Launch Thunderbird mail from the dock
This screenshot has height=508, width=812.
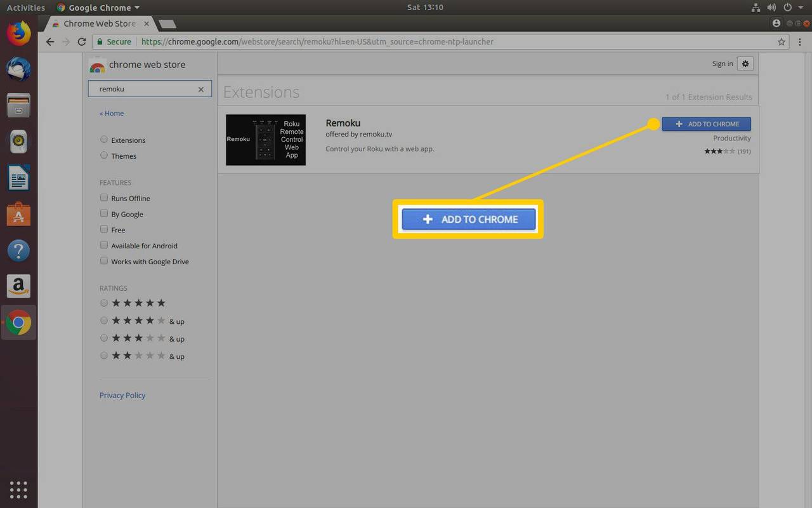click(18, 68)
